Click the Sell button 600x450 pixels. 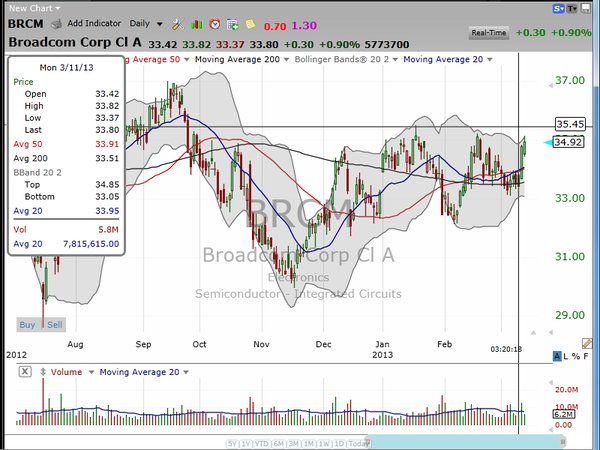[x=55, y=325]
